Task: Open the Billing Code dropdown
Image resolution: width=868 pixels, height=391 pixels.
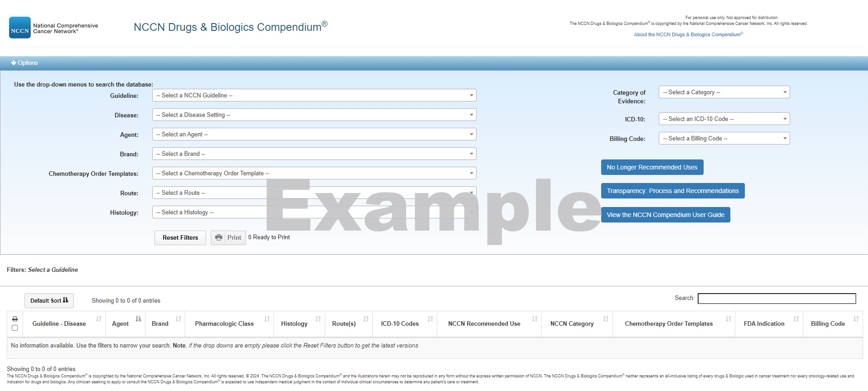Action: (724, 138)
